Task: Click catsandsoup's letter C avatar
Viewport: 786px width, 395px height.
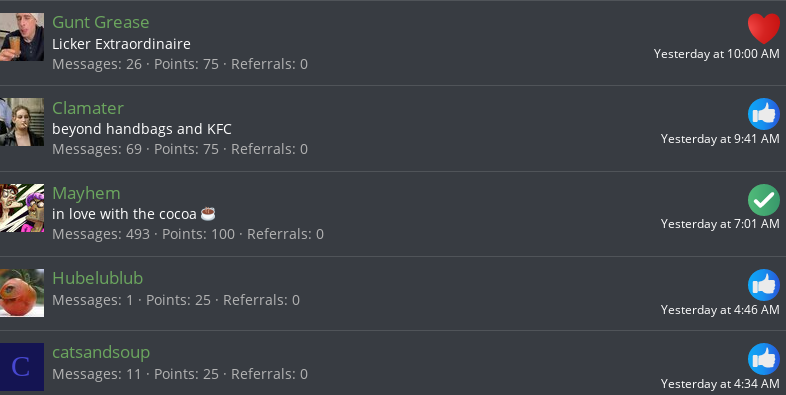Action: (x=22, y=367)
